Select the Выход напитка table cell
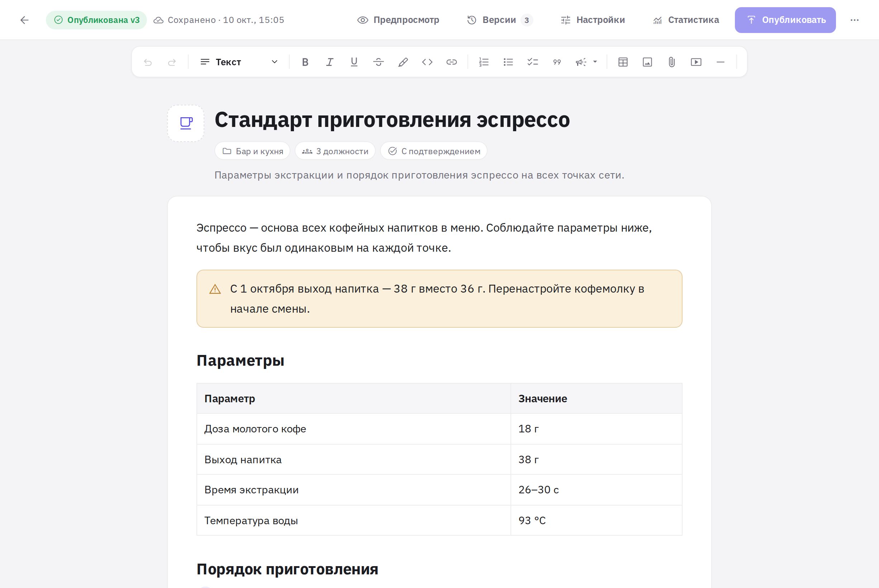This screenshot has height=588, width=879. pos(353,459)
